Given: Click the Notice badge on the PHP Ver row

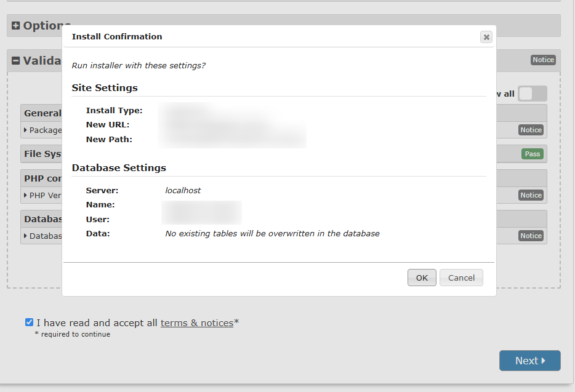Looking at the screenshot, I should tap(531, 195).
